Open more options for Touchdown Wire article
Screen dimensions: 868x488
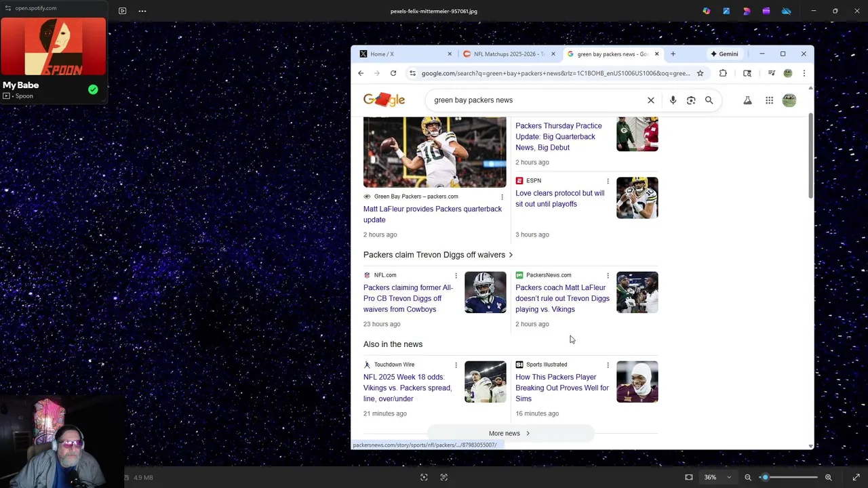[456, 365]
